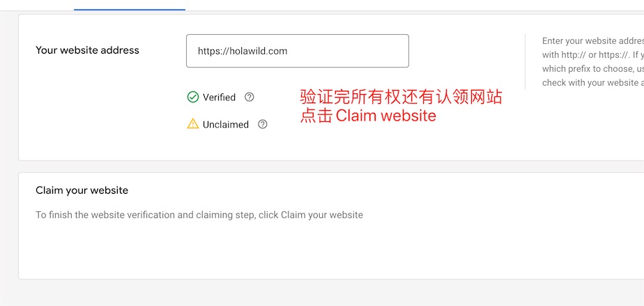Click the Enter your website address help text
Screen dimensions: 644x306
[593, 40]
